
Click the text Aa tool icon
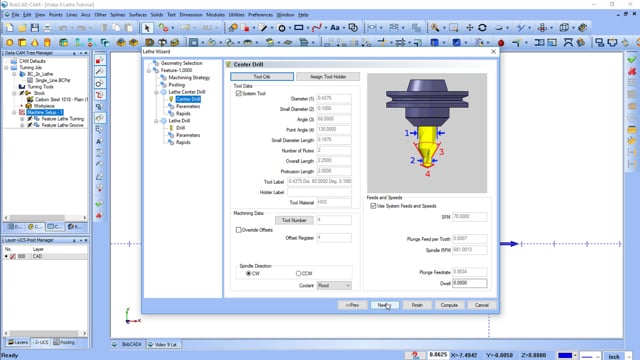335,28
